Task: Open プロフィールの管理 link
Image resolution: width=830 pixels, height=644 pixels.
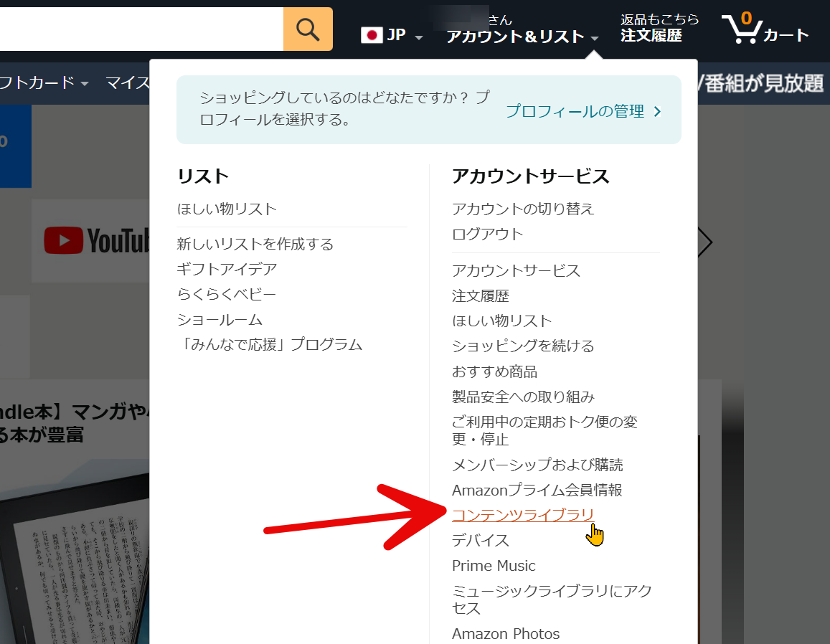Action: [x=575, y=111]
